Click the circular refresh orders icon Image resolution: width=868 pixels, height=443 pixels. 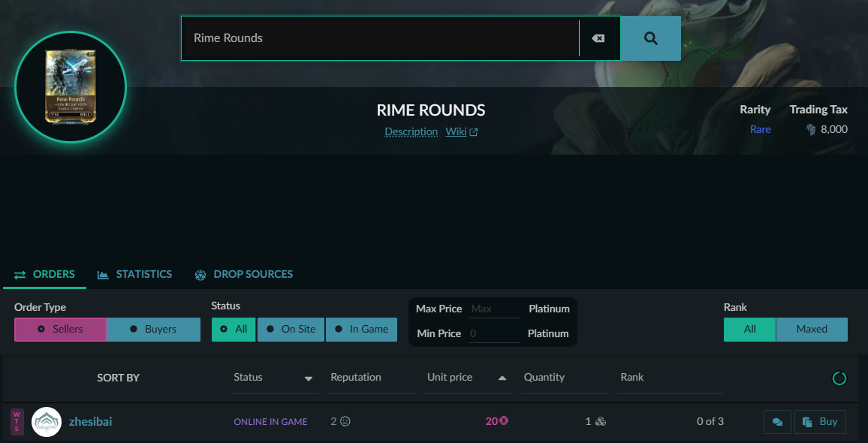point(839,378)
